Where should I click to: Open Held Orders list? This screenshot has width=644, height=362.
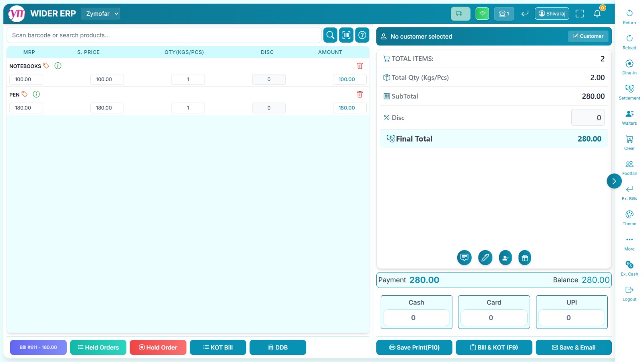click(98, 347)
